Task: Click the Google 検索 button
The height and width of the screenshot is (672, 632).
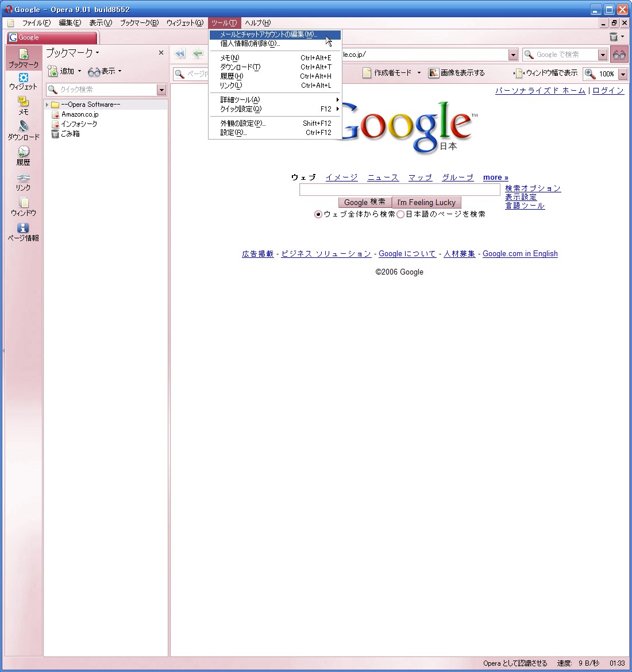Action: pos(364,202)
